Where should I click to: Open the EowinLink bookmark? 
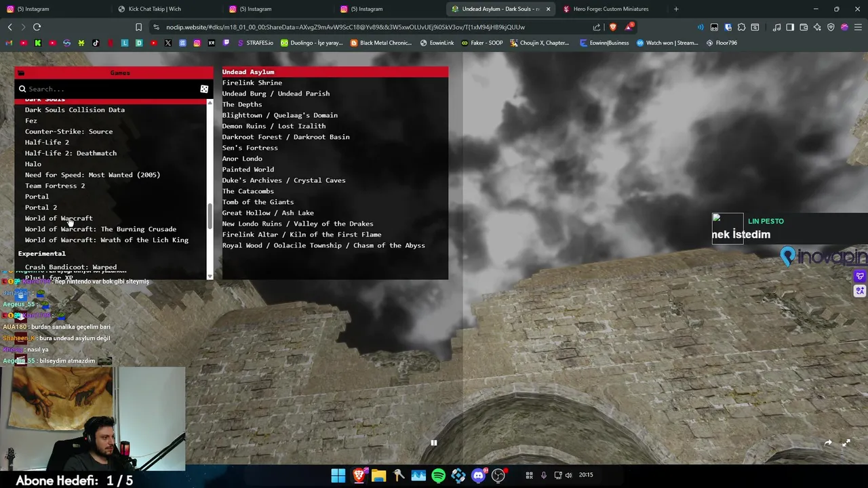pos(437,43)
